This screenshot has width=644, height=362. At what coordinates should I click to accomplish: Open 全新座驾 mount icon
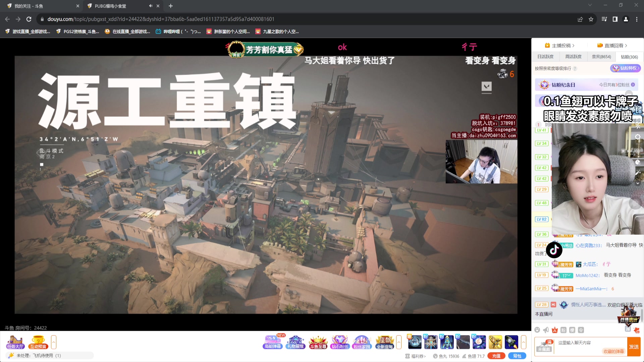point(384,342)
